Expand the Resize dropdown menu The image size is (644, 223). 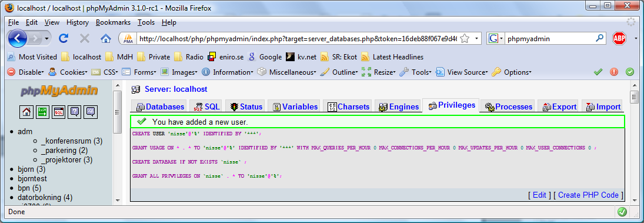378,72
